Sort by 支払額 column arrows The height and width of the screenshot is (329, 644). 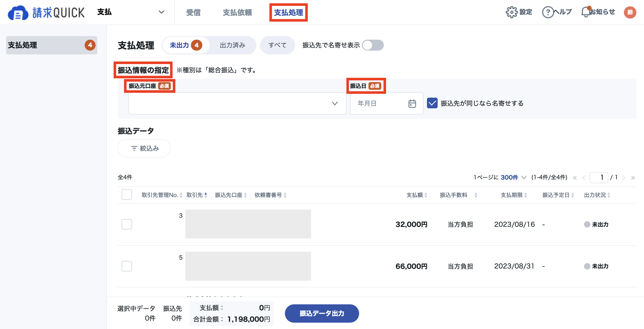tap(426, 195)
